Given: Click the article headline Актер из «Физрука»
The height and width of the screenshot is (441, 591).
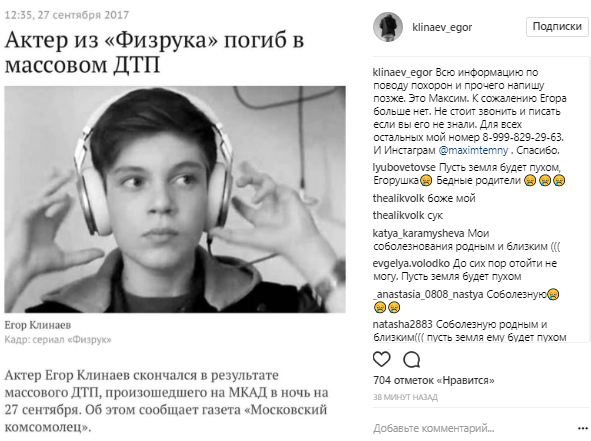Looking at the screenshot, I should [x=154, y=52].
